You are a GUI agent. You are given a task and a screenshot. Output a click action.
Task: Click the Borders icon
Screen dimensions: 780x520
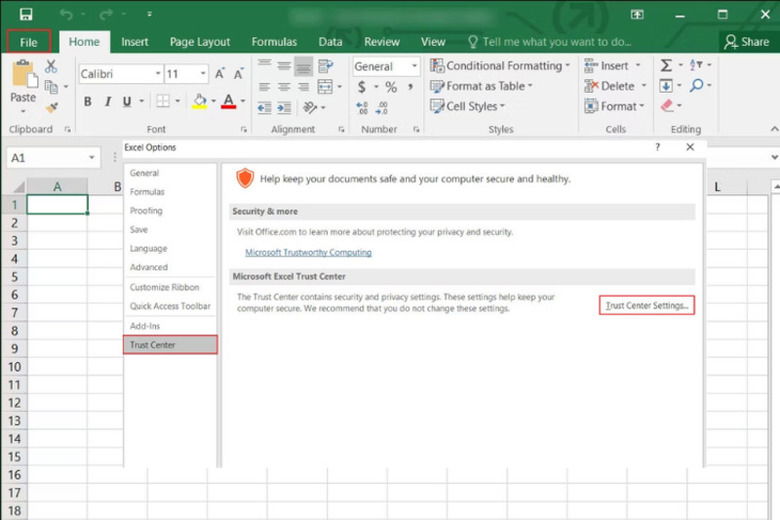pos(163,101)
